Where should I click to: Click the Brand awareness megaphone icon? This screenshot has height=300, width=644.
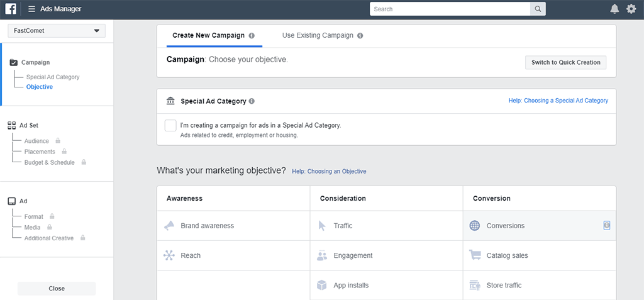(169, 226)
